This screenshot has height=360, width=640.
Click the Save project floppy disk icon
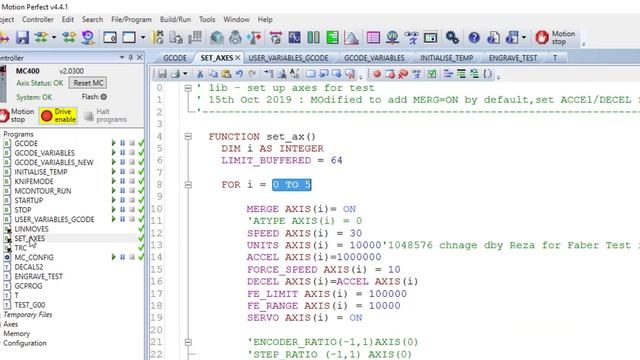tap(22, 38)
